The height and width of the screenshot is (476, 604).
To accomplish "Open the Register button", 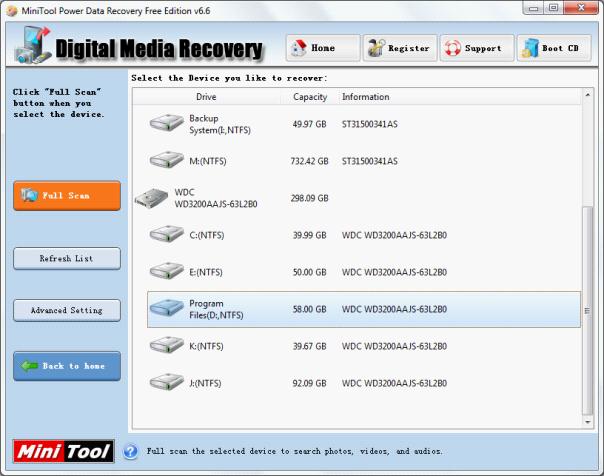I will 400,48.
